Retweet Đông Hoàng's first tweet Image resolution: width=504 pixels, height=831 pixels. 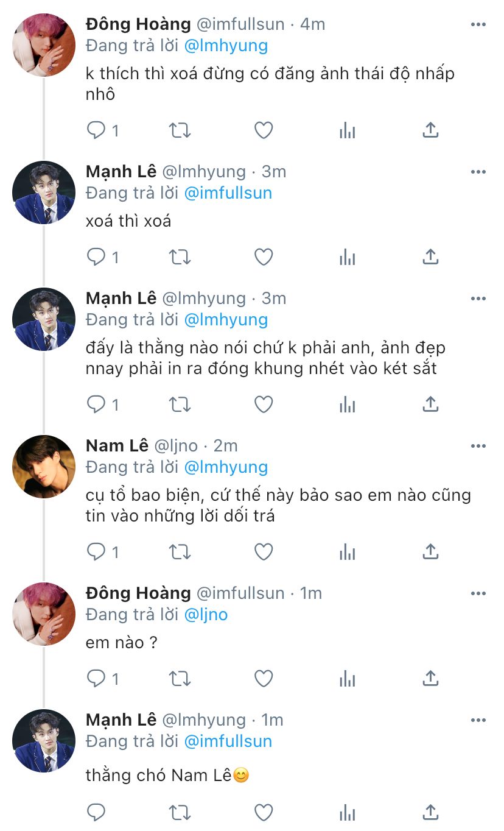coord(180,130)
